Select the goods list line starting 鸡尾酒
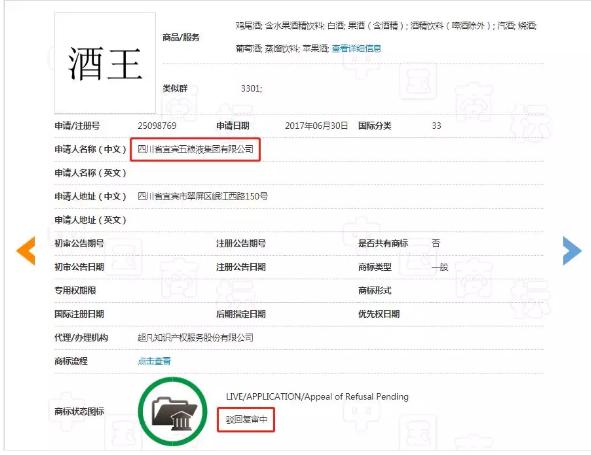Image resolution: width=591 pixels, height=455 pixels. 386,26
